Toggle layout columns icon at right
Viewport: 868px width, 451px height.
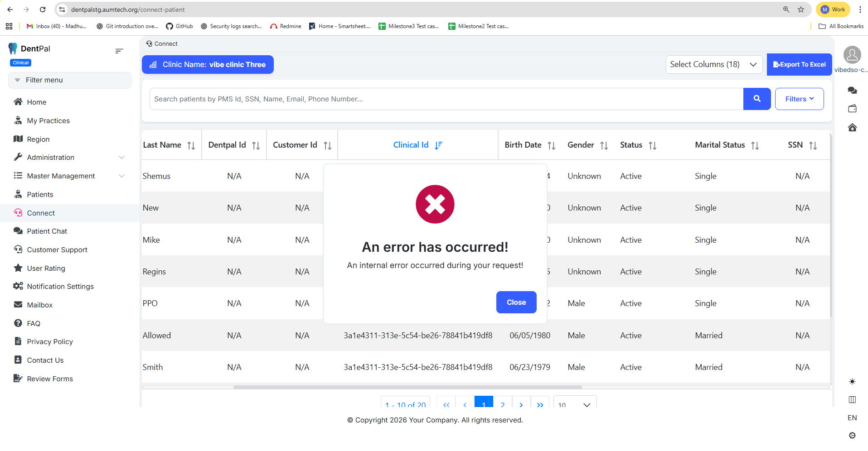click(852, 399)
